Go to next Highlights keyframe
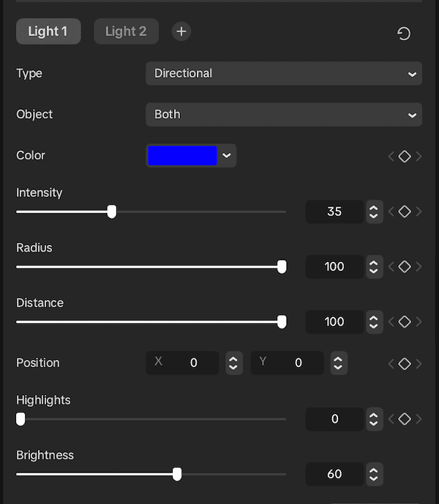The width and height of the screenshot is (439, 504). click(x=419, y=419)
